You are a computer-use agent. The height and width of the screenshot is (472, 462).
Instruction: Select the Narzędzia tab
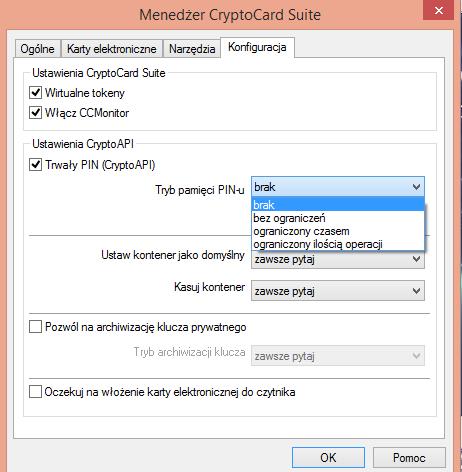tap(192, 49)
